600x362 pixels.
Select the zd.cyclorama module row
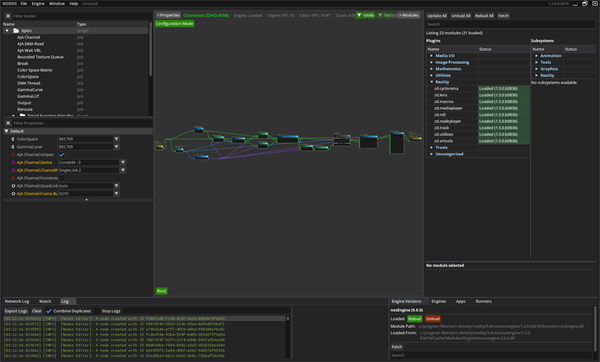(x=478, y=88)
